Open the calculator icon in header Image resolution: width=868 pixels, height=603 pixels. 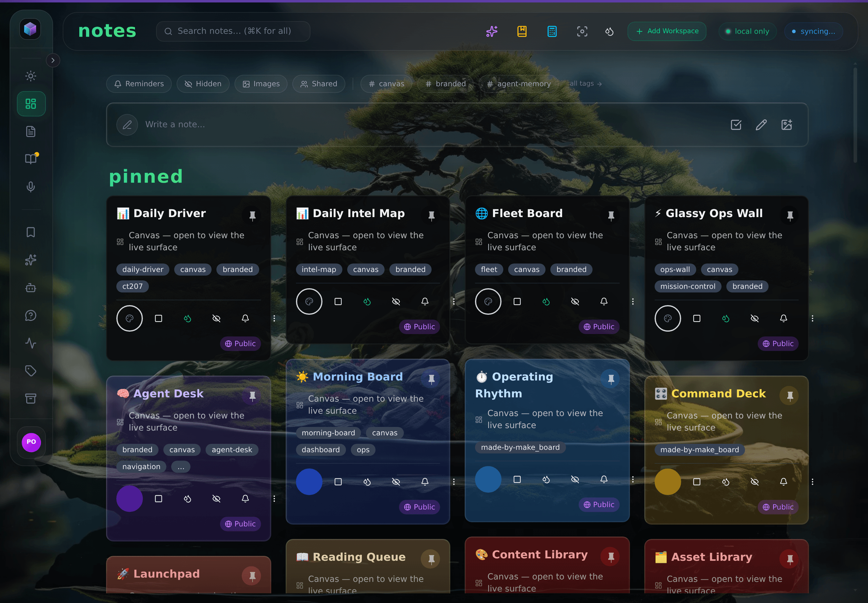[552, 31]
